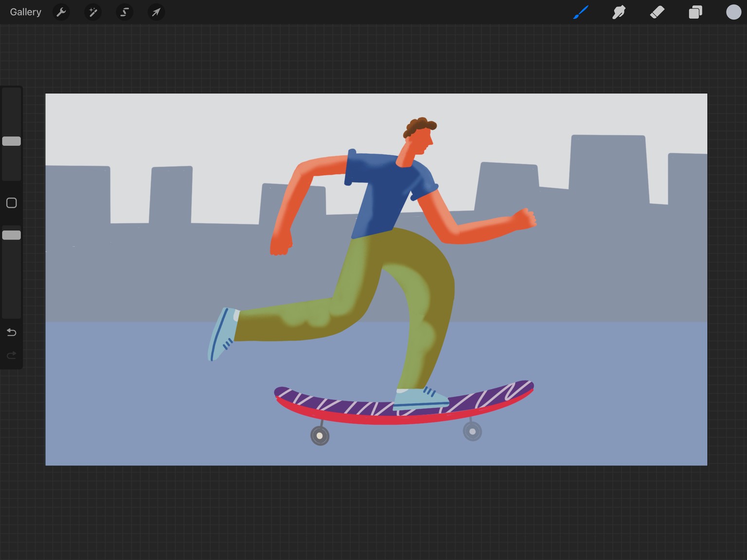Open the Adjustments magic wand menu
747x560 pixels.
click(93, 12)
